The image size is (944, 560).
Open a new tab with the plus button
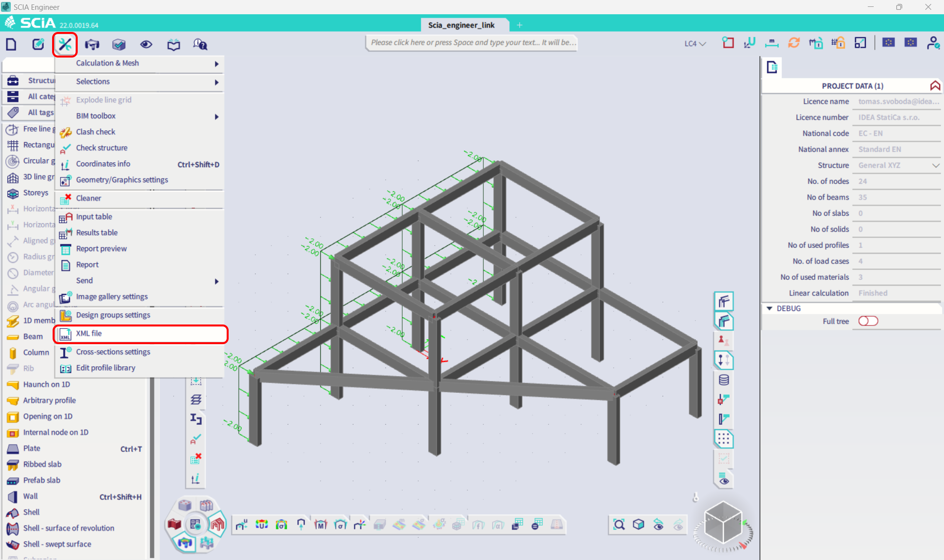coord(520,25)
